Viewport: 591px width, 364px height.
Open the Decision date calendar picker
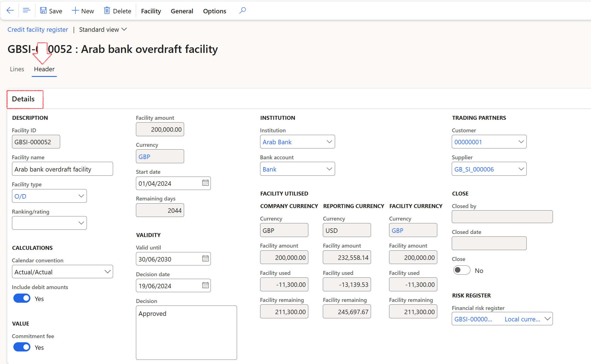tap(205, 285)
